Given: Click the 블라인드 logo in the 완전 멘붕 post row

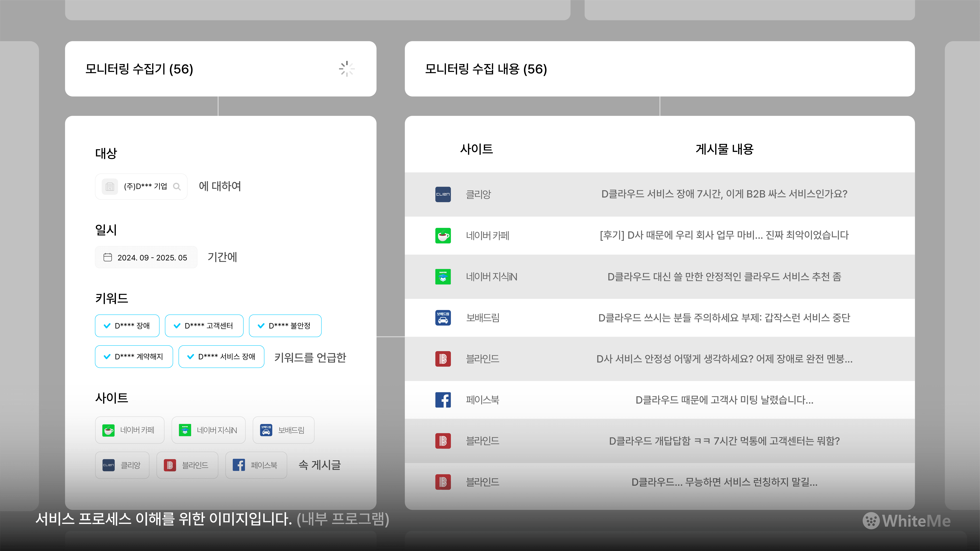Looking at the screenshot, I should point(443,359).
